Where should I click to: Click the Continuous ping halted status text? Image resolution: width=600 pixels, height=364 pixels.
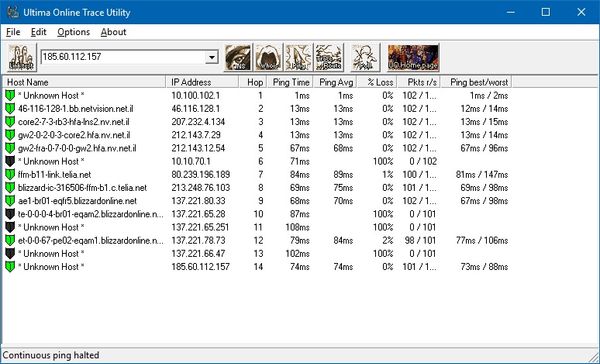(x=51, y=355)
